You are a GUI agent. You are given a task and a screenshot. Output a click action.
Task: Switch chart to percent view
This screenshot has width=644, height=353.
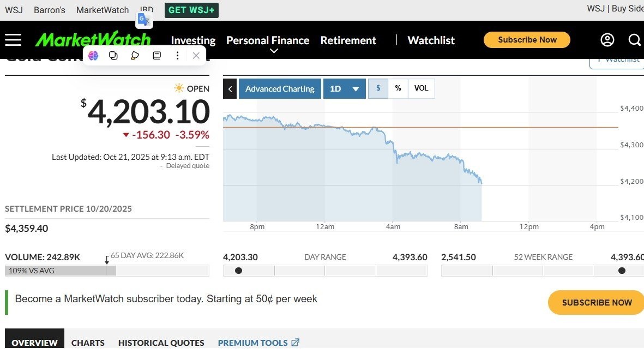point(398,88)
